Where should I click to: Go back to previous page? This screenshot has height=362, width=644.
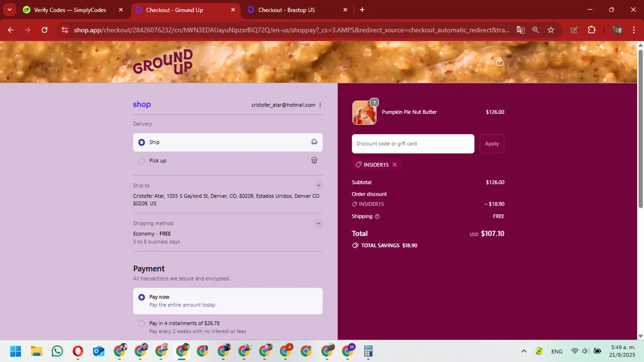tap(11, 30)
